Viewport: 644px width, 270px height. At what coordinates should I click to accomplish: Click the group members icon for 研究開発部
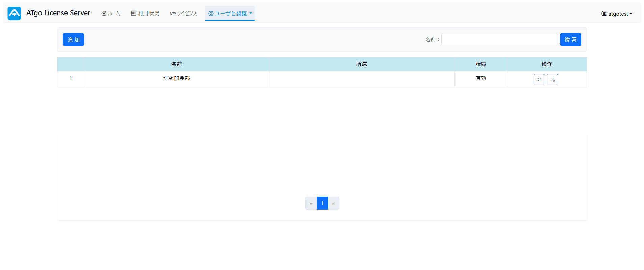pyautogui.click(x=539, y=79)
